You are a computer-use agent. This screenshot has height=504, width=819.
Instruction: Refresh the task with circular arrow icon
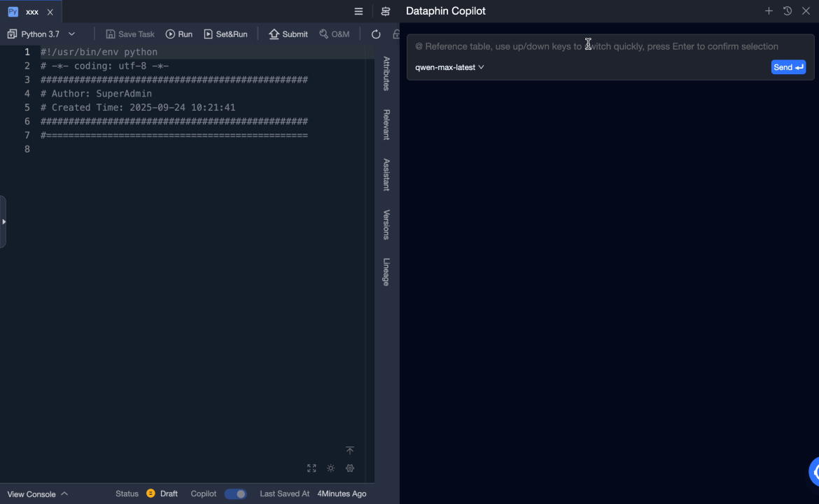pos(376,34)
